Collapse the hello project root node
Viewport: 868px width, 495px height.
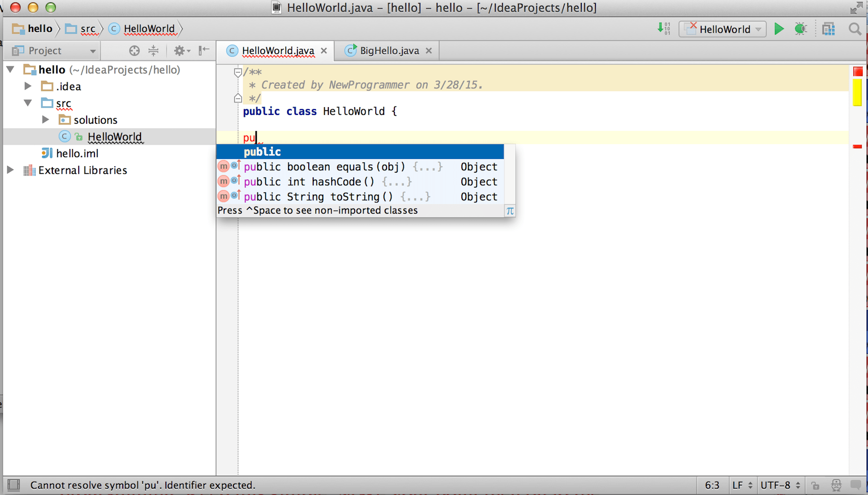click(x=10, y=69)
